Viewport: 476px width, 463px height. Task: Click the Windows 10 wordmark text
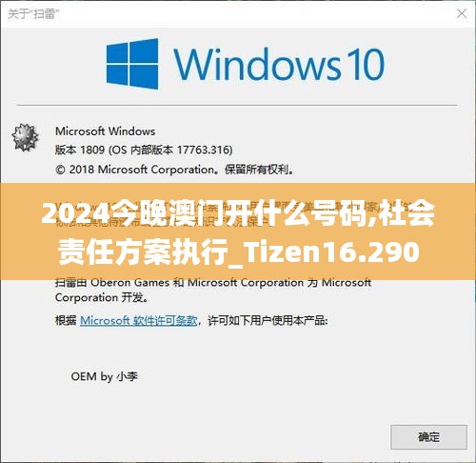pos(279,65)
